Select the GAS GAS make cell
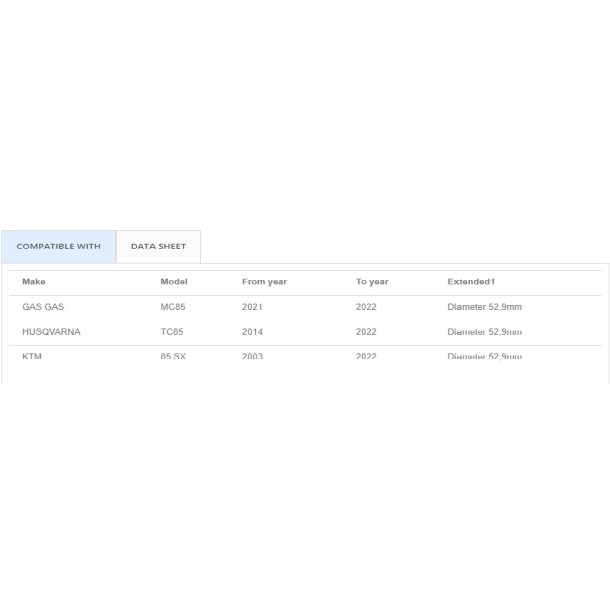The image size is (610, 610). point(43,307)
